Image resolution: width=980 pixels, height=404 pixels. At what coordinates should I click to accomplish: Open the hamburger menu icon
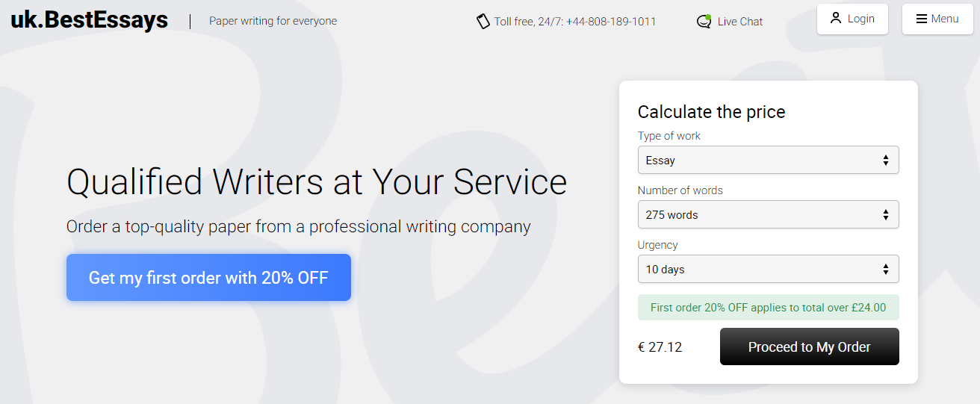click(x=922, y=19)
